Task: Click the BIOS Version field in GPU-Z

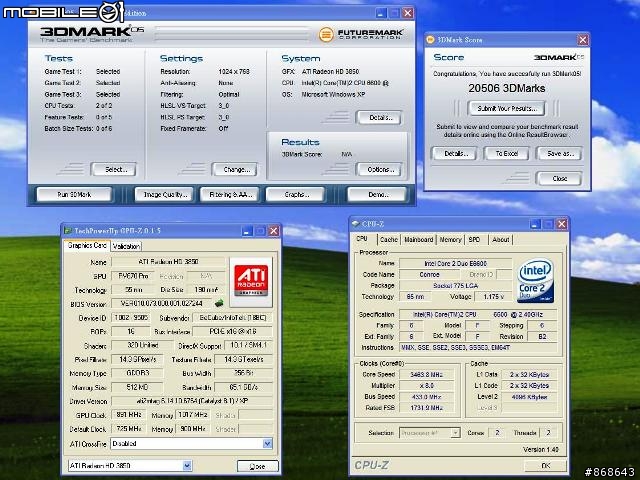Action: (x=161, y=304)
